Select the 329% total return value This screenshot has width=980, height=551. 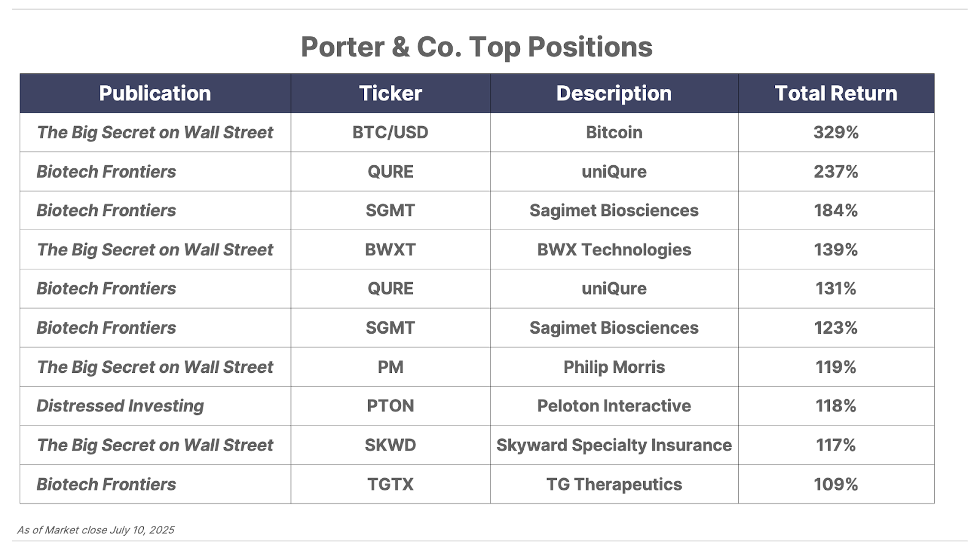836,132
